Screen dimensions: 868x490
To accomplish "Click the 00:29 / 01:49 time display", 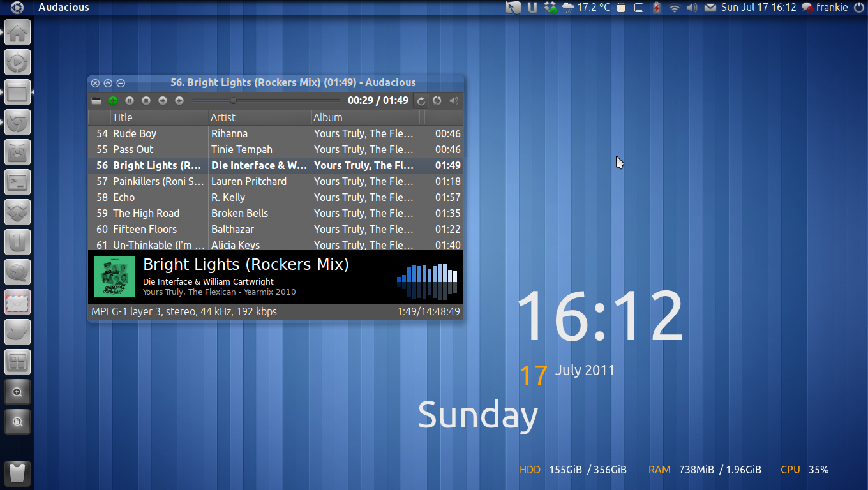I will [x=378, y=100].
